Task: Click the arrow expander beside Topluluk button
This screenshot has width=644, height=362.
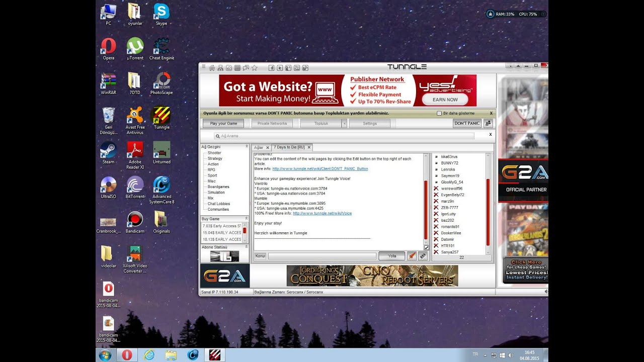Action: coord(344,123)
